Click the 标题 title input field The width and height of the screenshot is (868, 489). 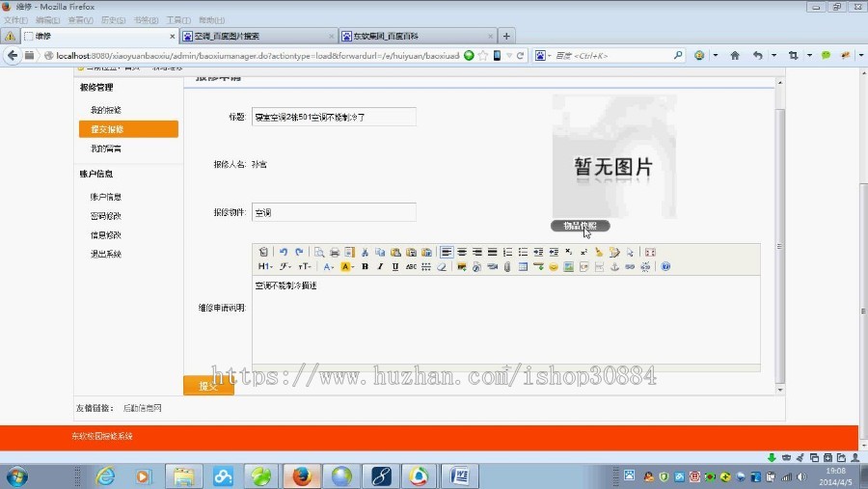pos(334,117)
